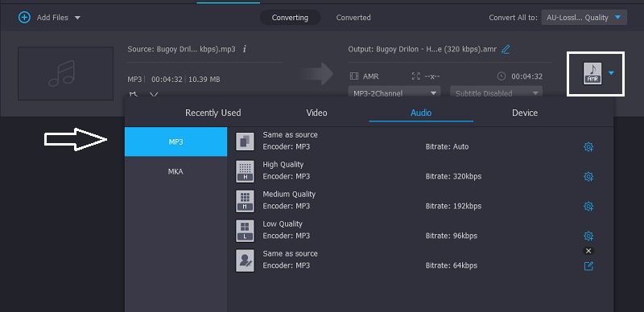Edit the output file name pencil icon
The image size is (644, 312).
[x=506, y=49]
